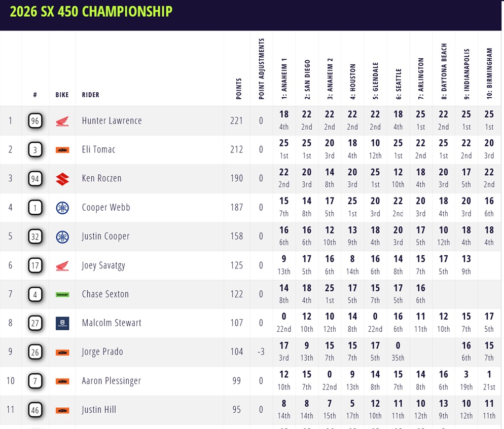
Task: Open Hunter Lawrence's rider profile
Action: coord(112,121)
